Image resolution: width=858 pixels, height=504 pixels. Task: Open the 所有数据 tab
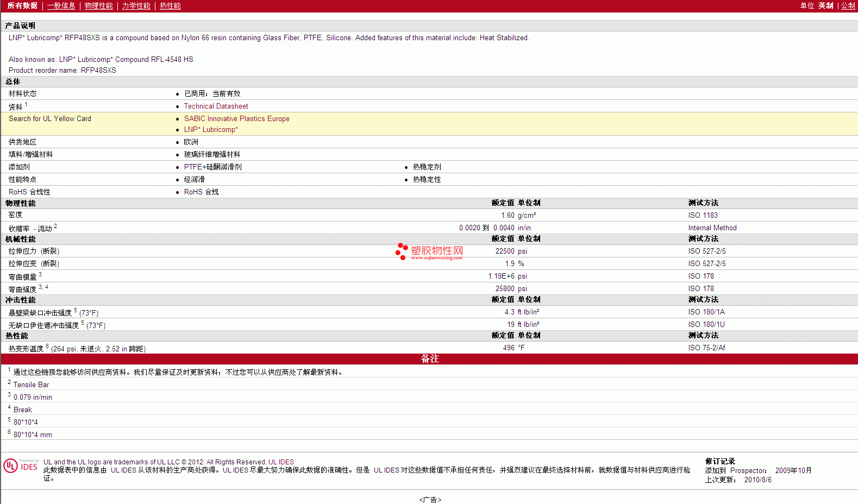tap(22, 5)
